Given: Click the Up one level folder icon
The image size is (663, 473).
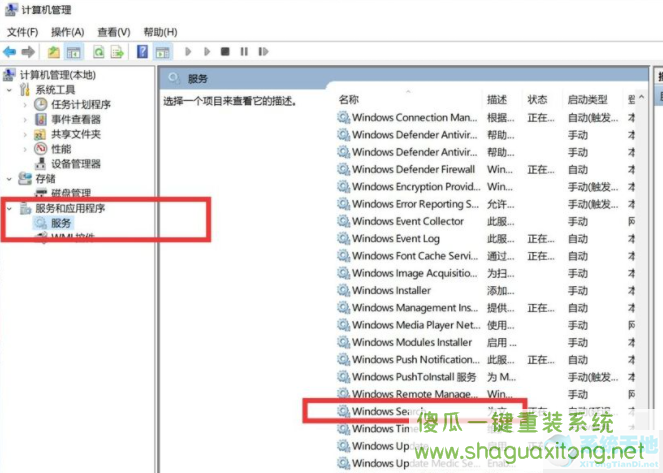Looking at the screenshot, I should coord(54,52).
